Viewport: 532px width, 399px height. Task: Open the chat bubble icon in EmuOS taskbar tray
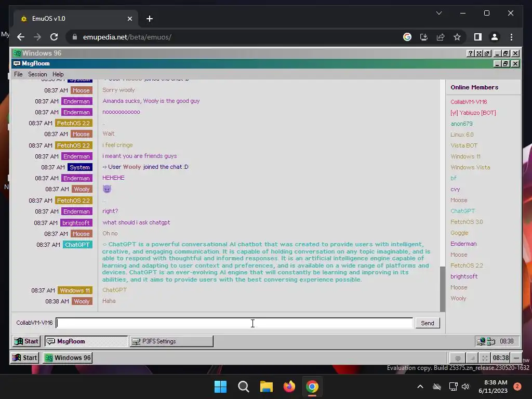458,358
